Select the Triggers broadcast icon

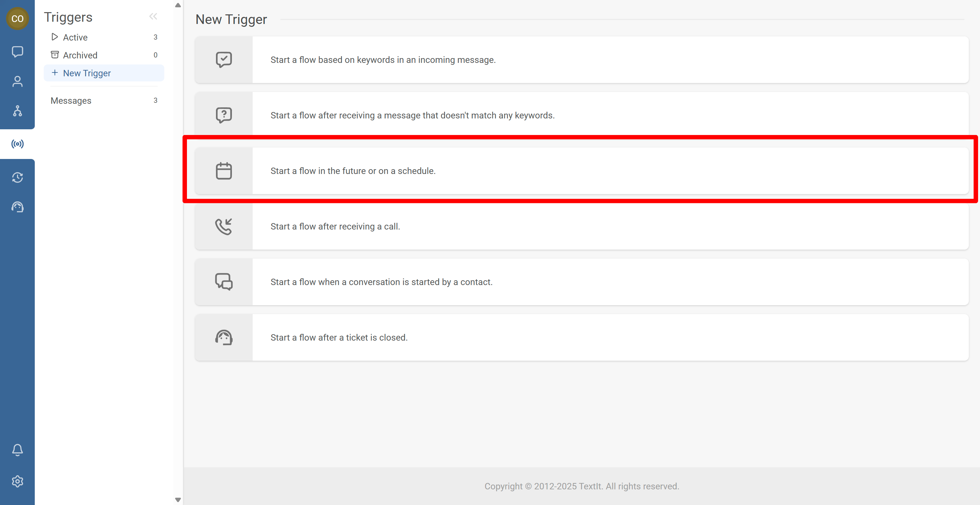[x=17, y=144]
